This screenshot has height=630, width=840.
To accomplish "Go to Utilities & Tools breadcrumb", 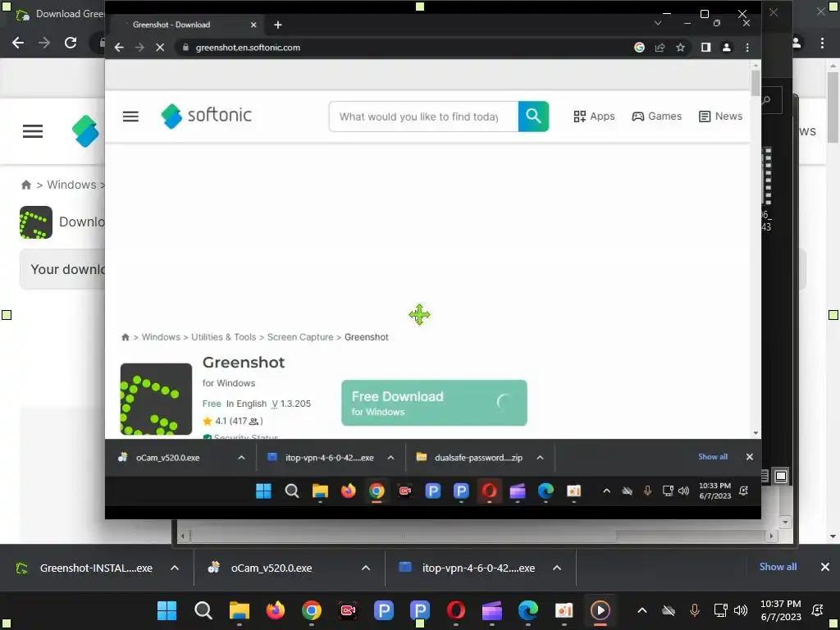I will pyautogui.click(x=223, y=337).
